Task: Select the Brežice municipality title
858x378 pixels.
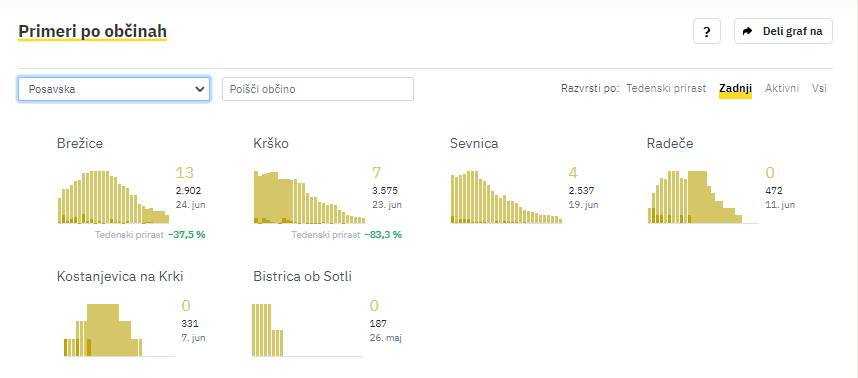Action: (x=80, y=143)
